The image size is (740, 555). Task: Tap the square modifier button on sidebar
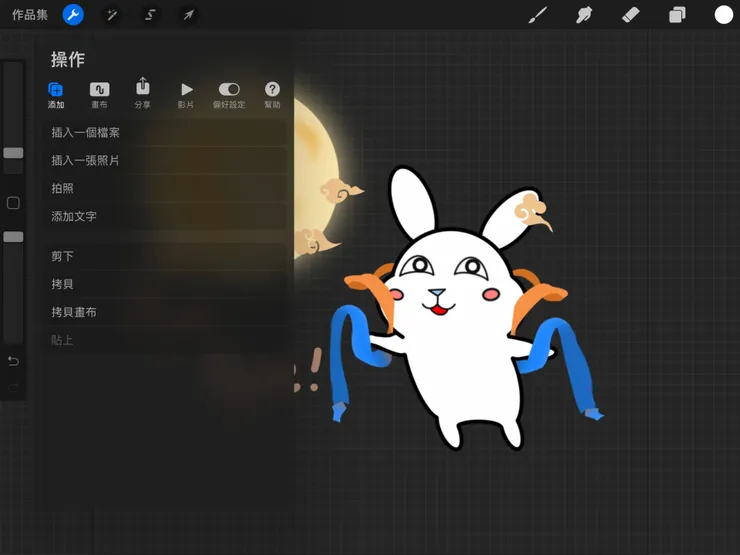(13, 203)
